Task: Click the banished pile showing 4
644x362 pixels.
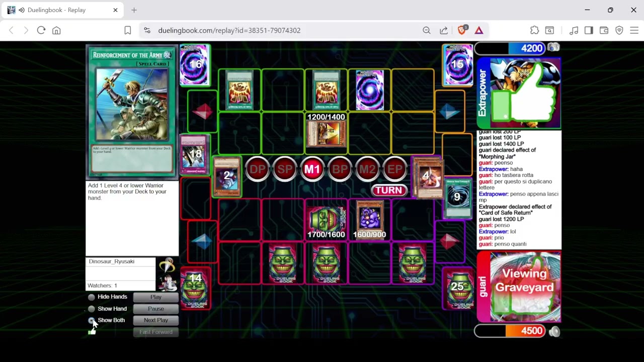Action: click(x=427, y=177)
